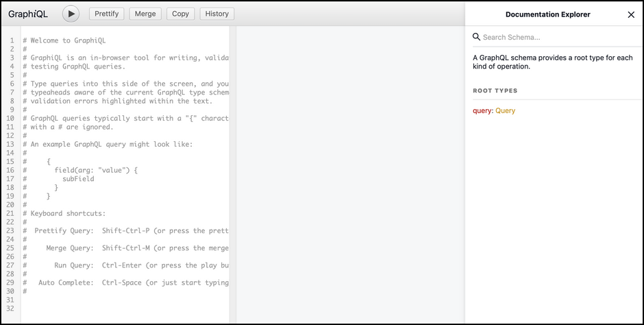This screenshot has width=644, height=325.
Task: Click line number 1 in gutter
Action: click(x=12, y=40)
